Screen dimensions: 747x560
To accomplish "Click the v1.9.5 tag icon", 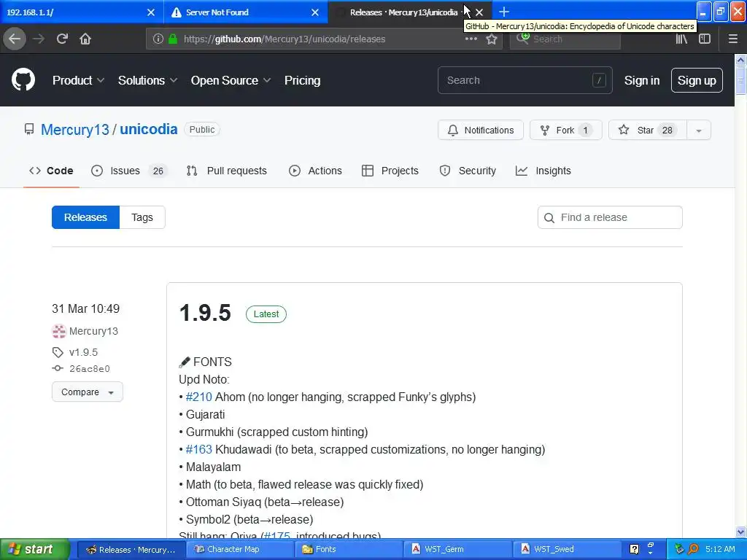I will point(58,352).
